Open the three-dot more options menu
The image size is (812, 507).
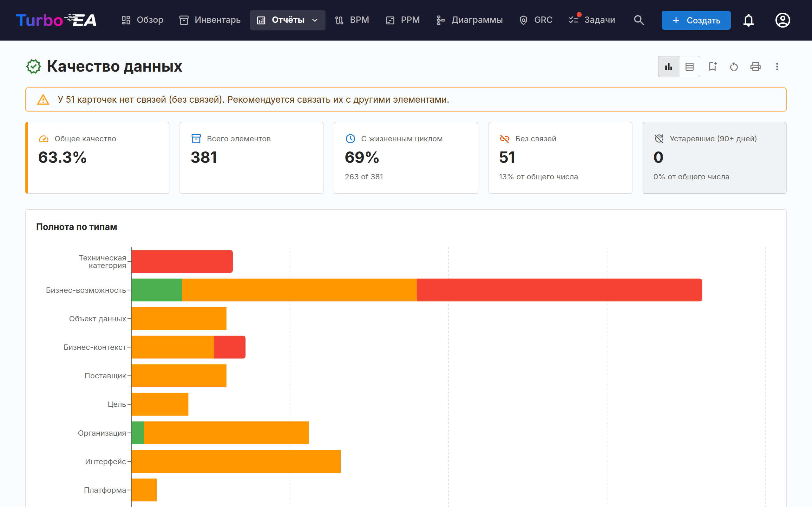coord(777,67)
